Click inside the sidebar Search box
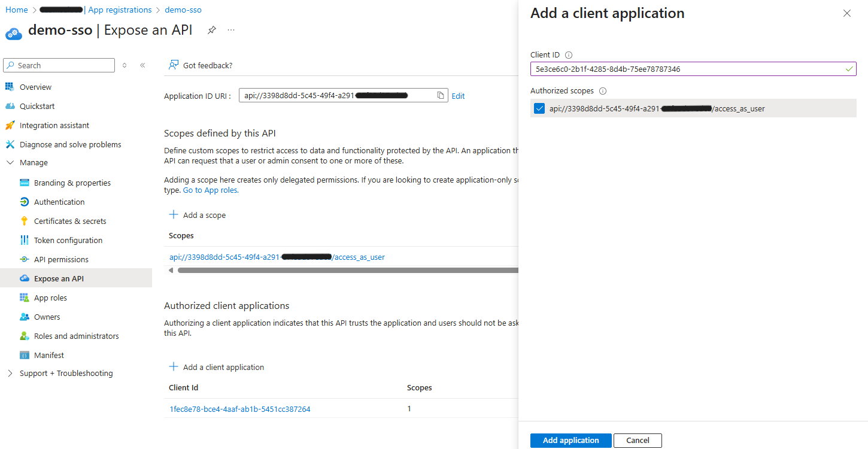The width and height of the screenshot is (868, 449). pyautogui.click(x=59, y=65)
